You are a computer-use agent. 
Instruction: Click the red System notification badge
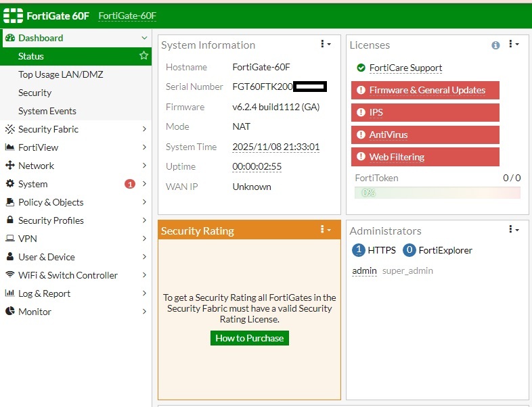coord(130,184)
